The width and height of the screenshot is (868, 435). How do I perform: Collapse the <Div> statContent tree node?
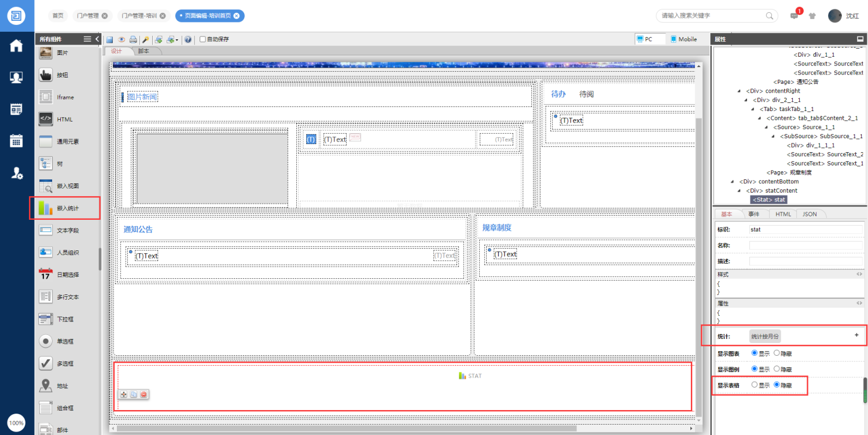pos(740,191)
